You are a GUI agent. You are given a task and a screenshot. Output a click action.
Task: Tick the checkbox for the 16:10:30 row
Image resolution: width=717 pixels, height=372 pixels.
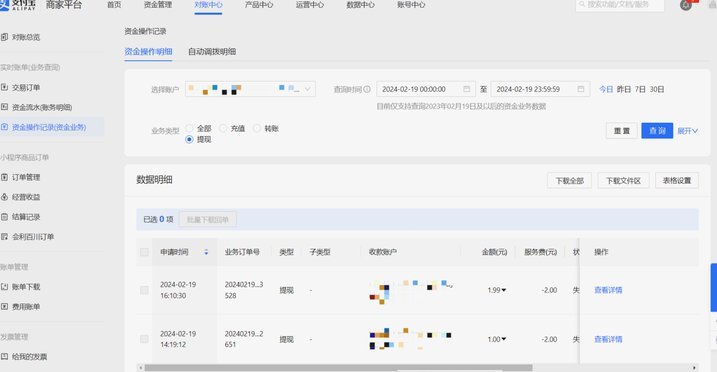click(144, 290)
